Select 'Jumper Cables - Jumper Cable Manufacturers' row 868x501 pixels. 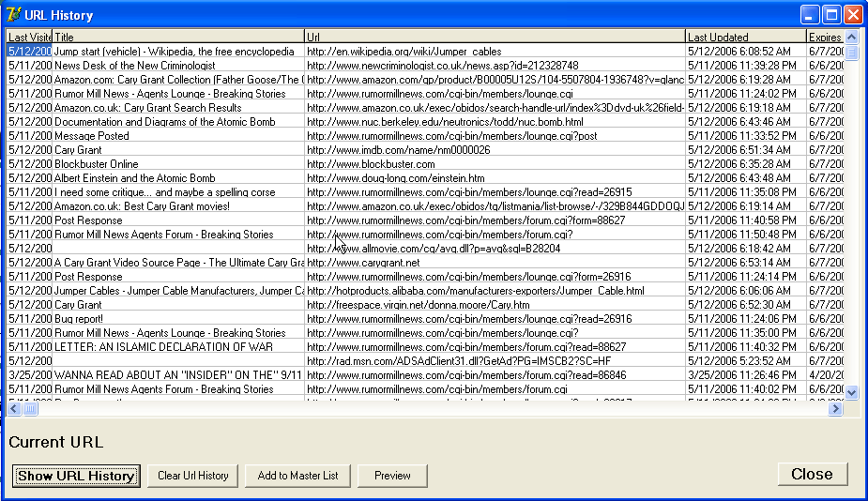pos(179,291)
